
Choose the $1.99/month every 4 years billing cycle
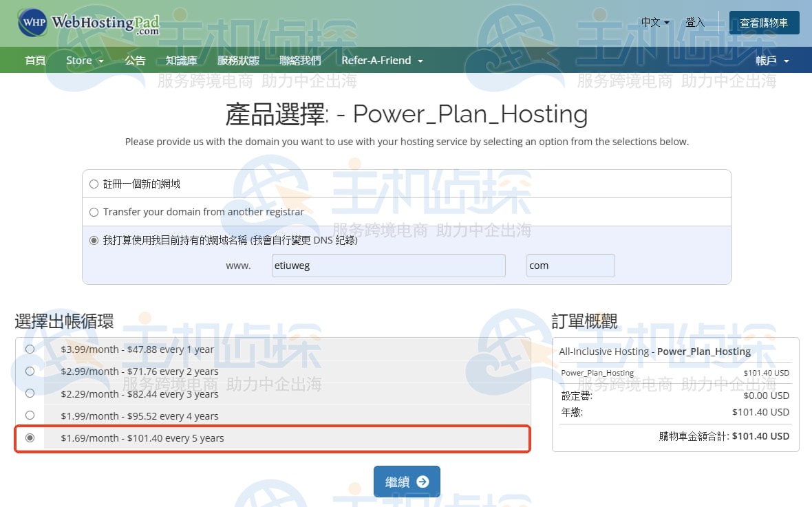point(30,416)
